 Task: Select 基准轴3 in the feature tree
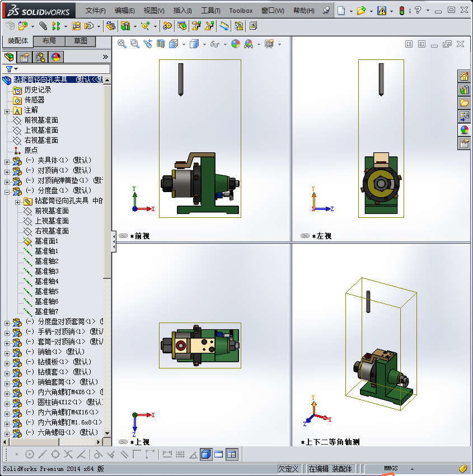(46, 271)
